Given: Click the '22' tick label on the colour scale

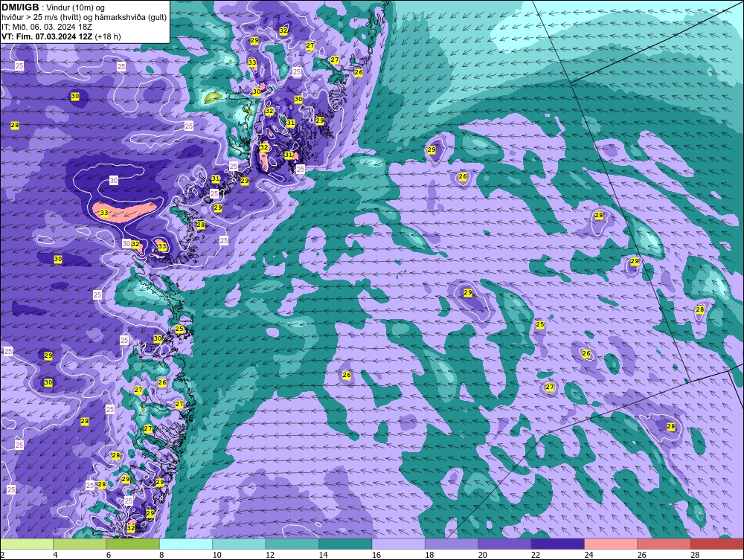Looking at the screenshot, I should [536, 555].
